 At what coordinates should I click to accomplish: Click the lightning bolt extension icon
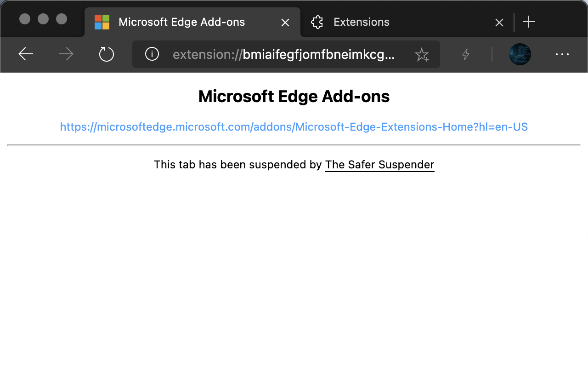point(466,54)
